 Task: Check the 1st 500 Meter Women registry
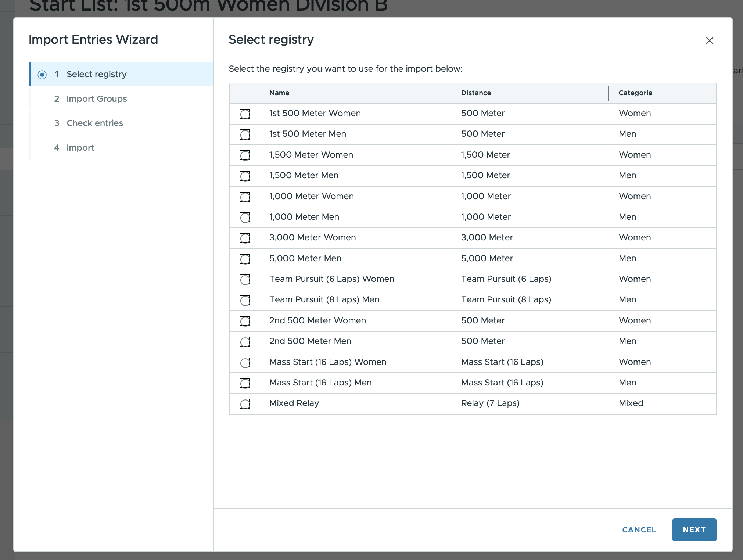pos(245,114)
